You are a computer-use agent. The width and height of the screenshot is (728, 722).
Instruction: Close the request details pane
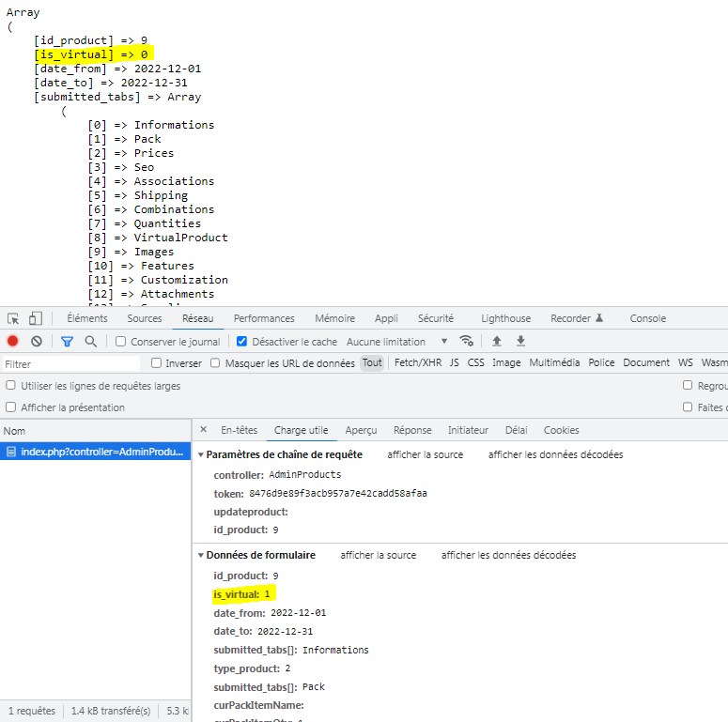(203, 430)
